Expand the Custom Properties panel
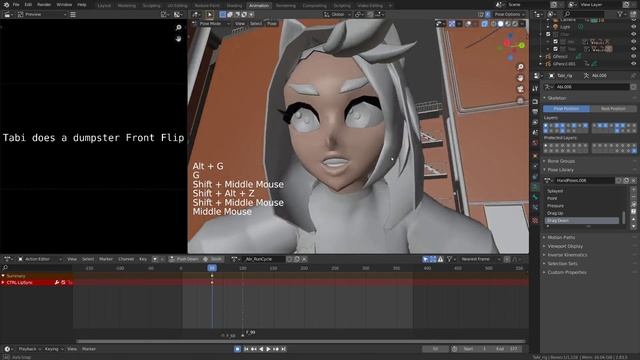This screenshot has height=360, width=640. [x=567, y=272]
